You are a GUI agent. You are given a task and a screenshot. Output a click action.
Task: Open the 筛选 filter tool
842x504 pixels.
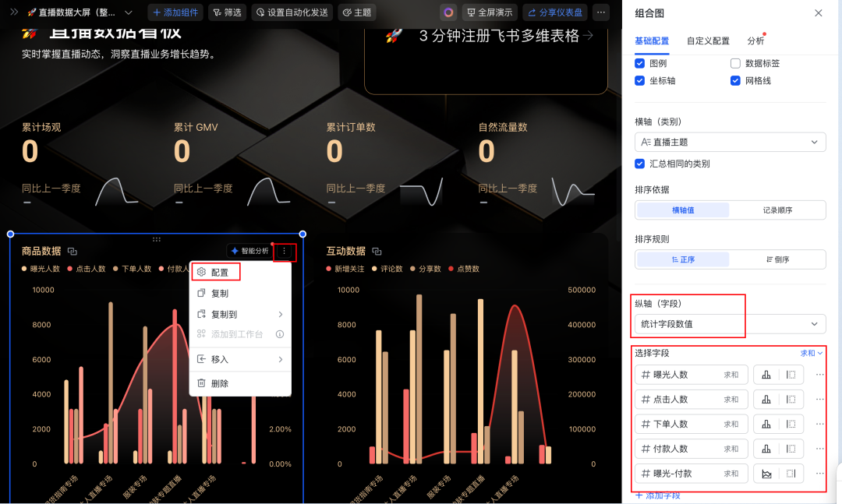(x=226, y=12)
